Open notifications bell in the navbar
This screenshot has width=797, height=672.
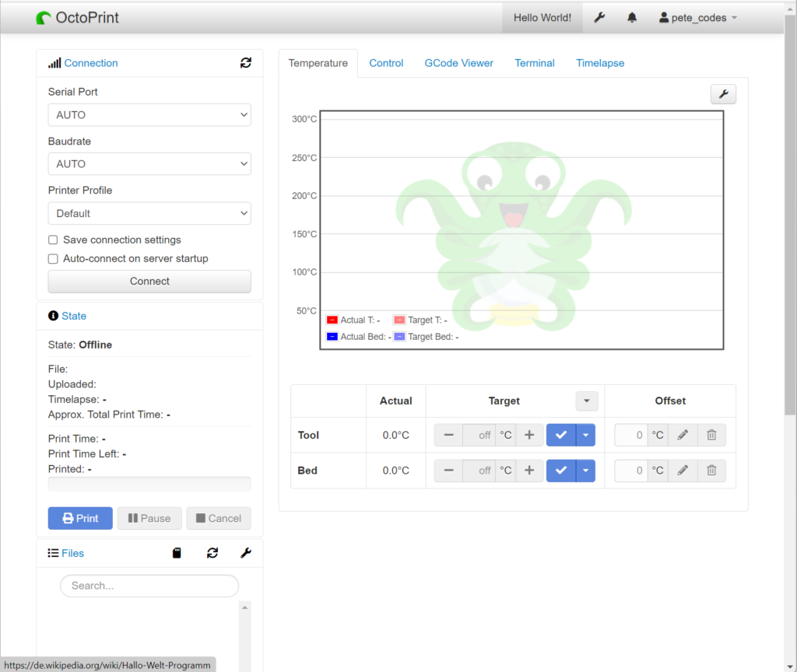click(632, 18)
